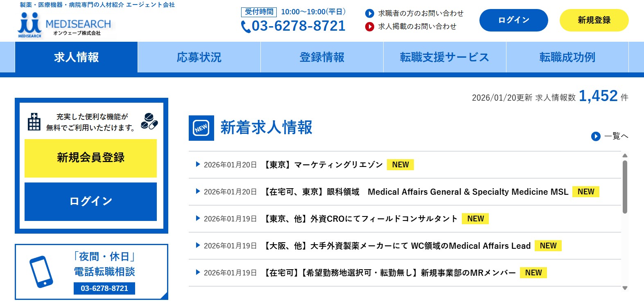Switch to the 応募状況 tab
644x304 pixels.
199,57
